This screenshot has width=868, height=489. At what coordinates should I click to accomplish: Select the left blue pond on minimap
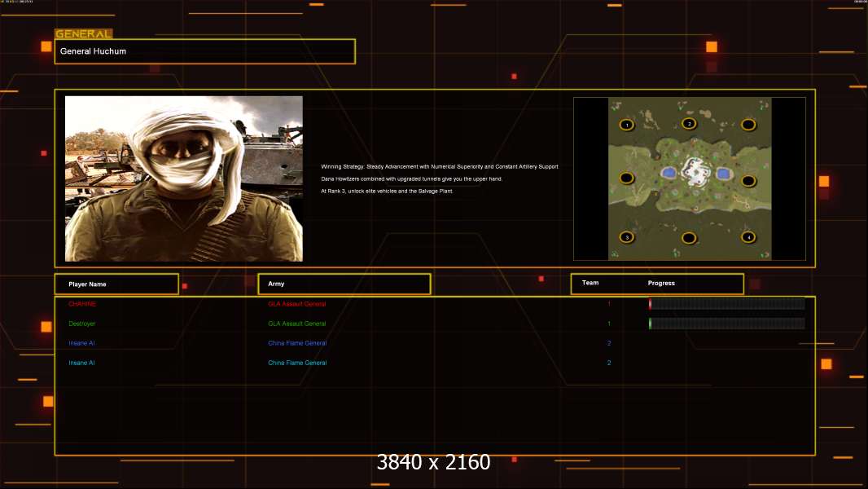(x=668, y=173)
